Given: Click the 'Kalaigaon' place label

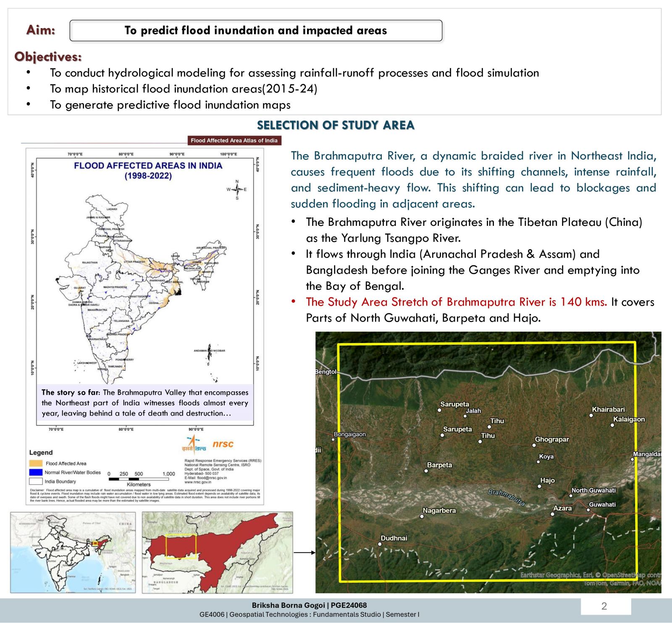Looking at the screenshot, I should (x=629, y=419).
